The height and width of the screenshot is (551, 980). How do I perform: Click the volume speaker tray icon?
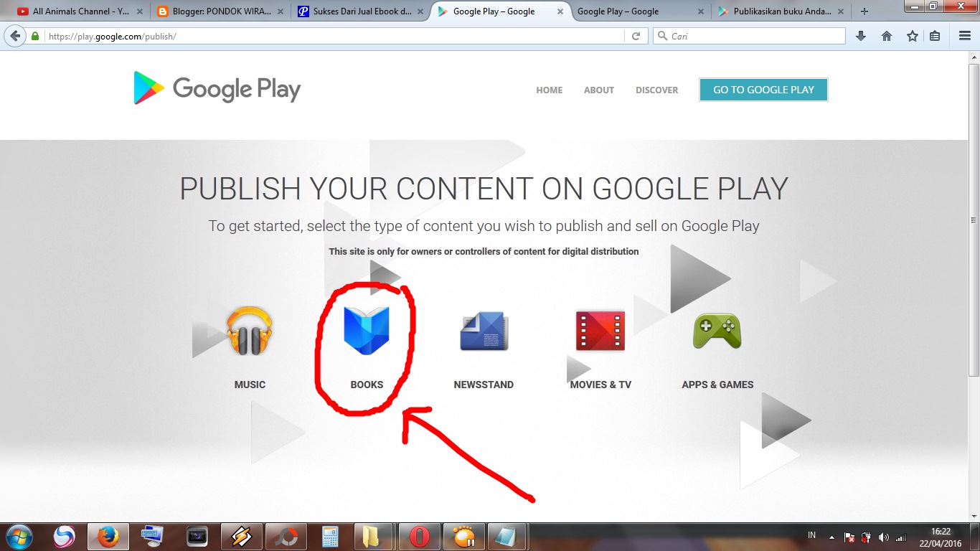883,537
